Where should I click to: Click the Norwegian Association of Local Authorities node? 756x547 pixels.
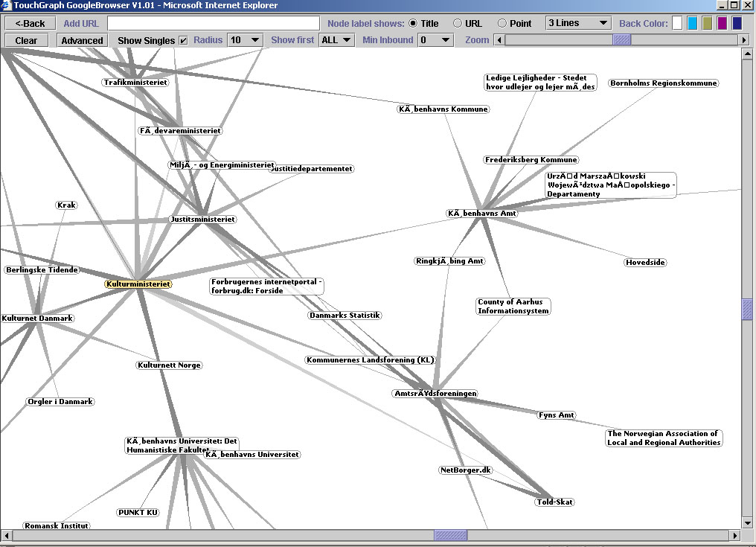[x=664, y=438]
